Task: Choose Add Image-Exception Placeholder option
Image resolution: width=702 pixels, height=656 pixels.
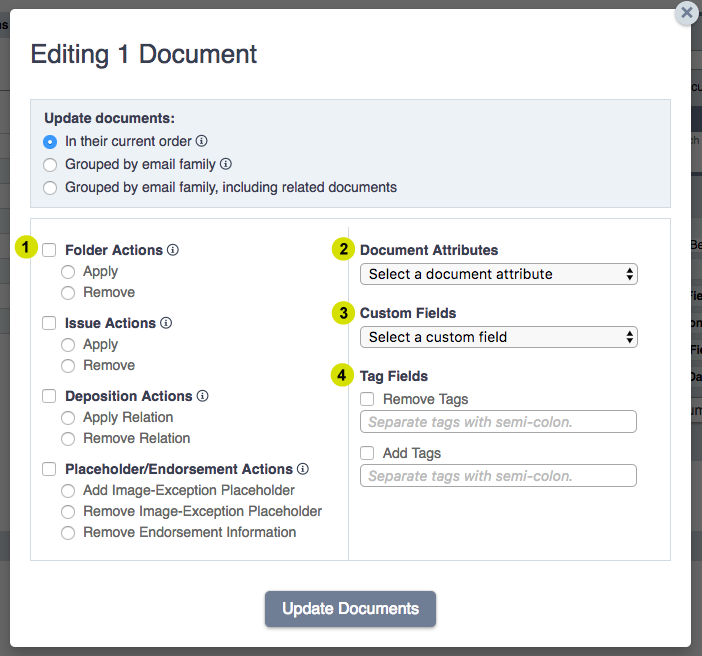Action: point(68,491)
